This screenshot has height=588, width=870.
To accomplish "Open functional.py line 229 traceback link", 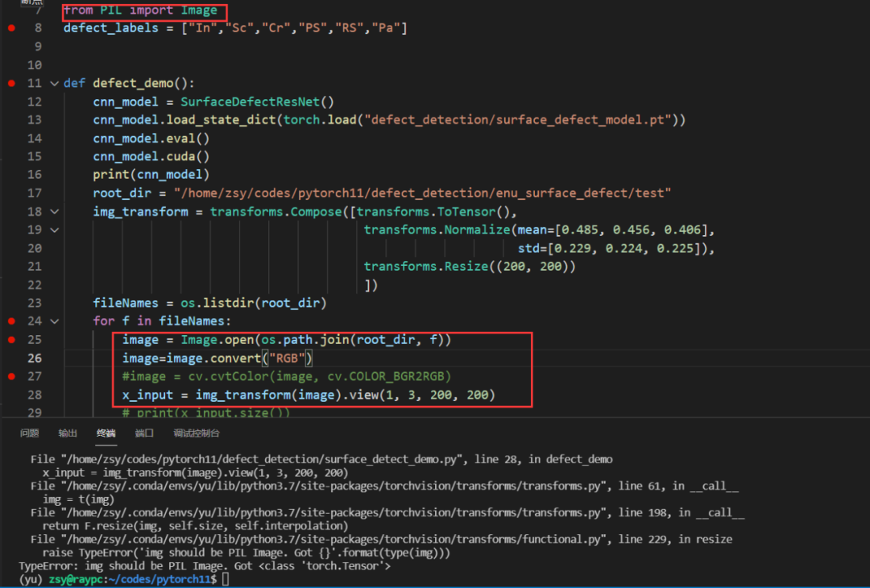I will (x=334, y=539).
